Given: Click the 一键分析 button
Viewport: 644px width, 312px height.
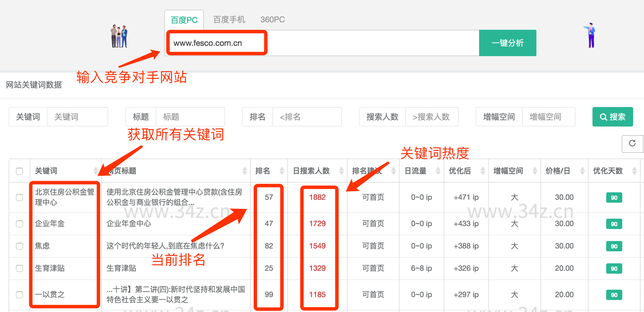Looking at the screenshot, I should 508,43.
